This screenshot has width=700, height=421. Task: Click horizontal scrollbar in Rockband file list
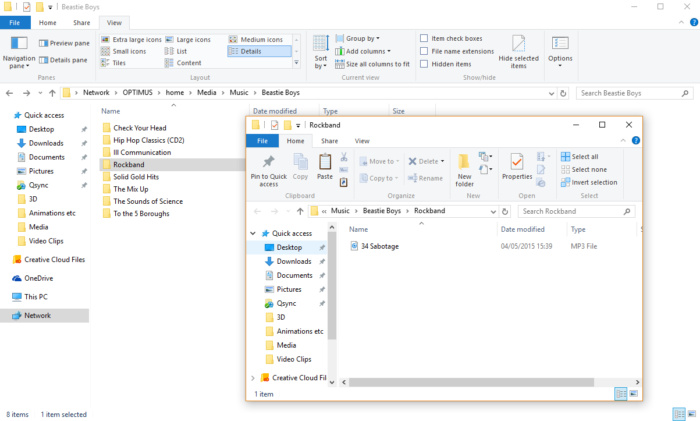(471, 382)
